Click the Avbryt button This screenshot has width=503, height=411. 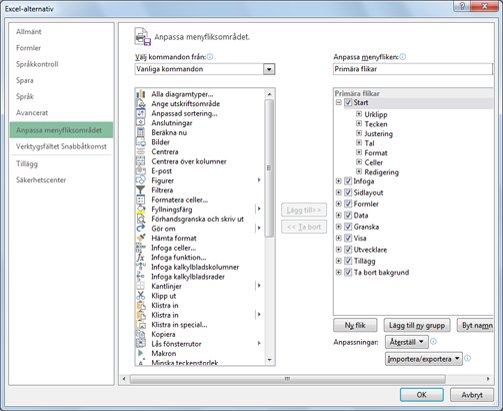coord(472,395)
